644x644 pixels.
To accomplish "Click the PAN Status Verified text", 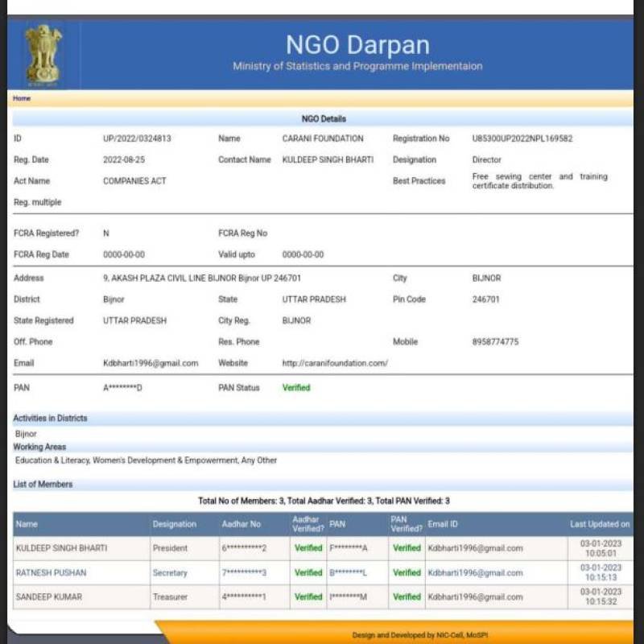I will pos(296,388).
